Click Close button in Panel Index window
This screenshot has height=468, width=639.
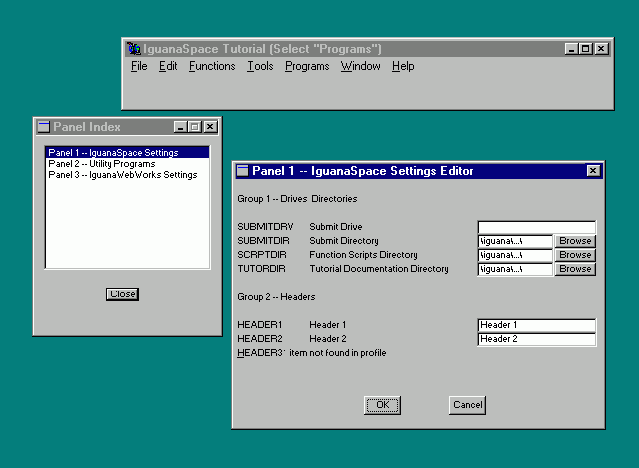(x=122, y=294)
